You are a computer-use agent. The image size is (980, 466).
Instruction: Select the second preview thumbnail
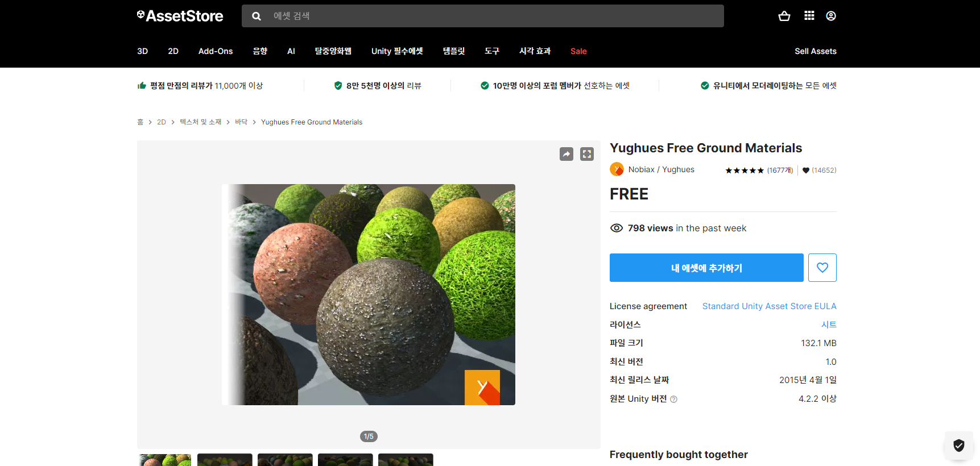tap(225, 460)
